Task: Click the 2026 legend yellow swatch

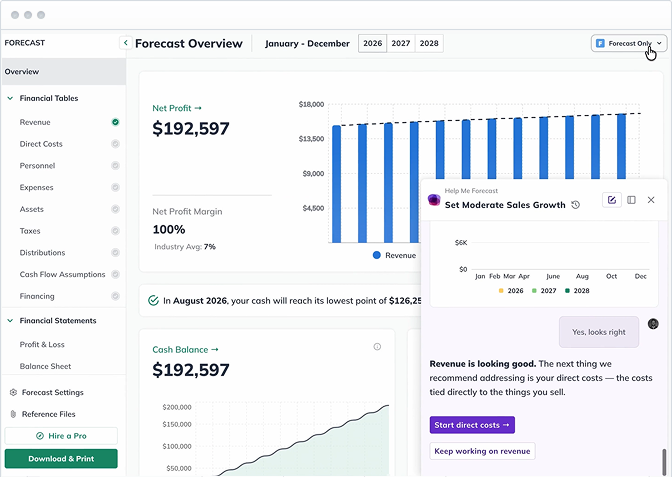Action: (501, 291)
